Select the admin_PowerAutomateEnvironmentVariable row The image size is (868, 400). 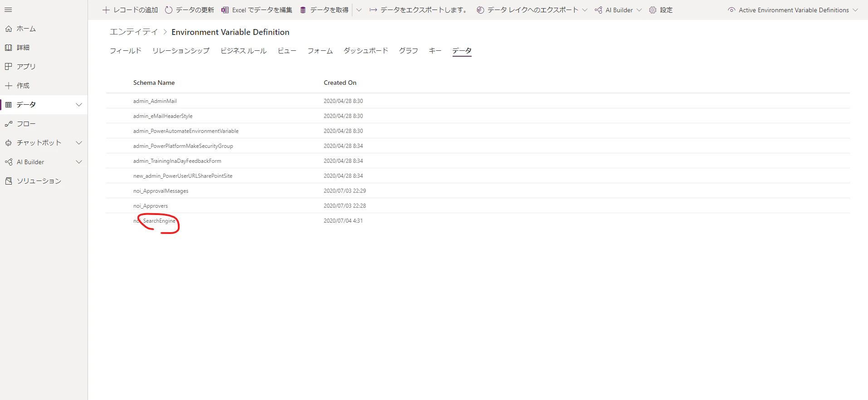(478, 131)
